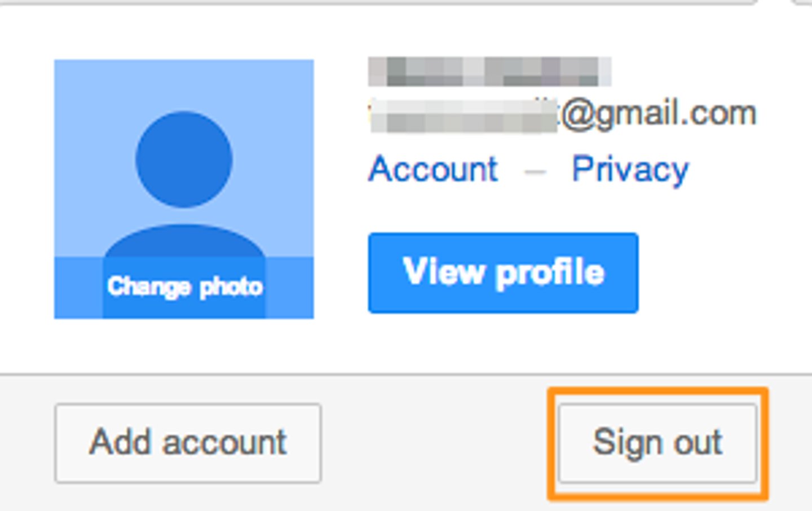The width and height of the screenshot is (812, 511).
Task: Click the word 'photo' in Change photo
Action: pos(231,288)
